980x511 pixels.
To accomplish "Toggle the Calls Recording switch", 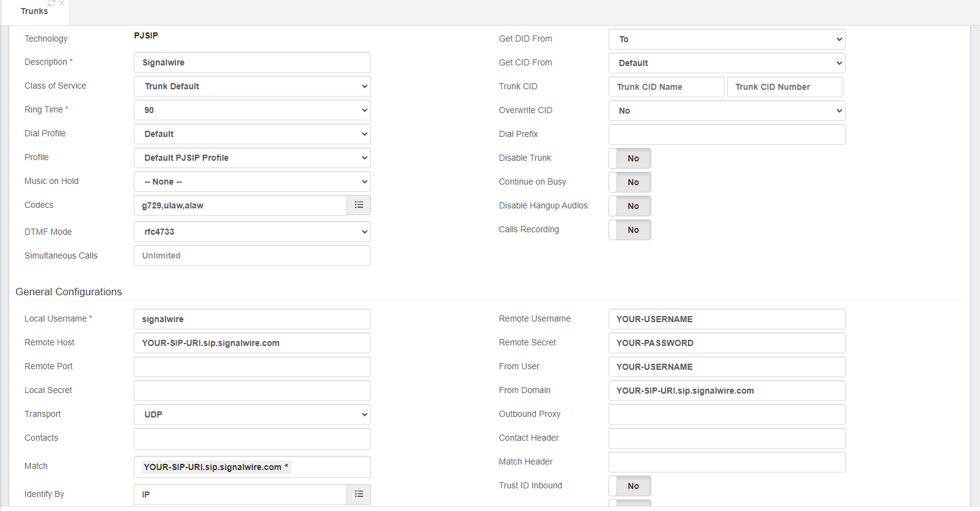I will (x=630, y=230).
